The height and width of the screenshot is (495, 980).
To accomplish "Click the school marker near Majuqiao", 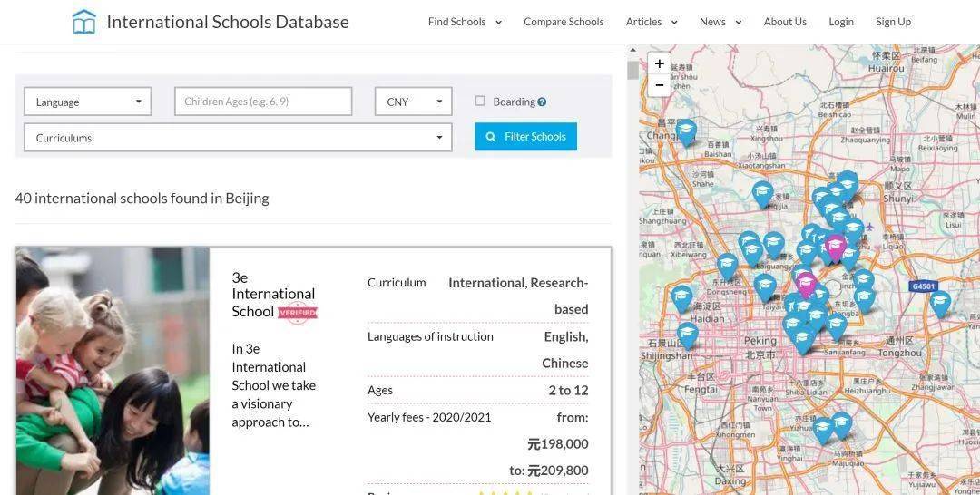I will pos(841,423).
